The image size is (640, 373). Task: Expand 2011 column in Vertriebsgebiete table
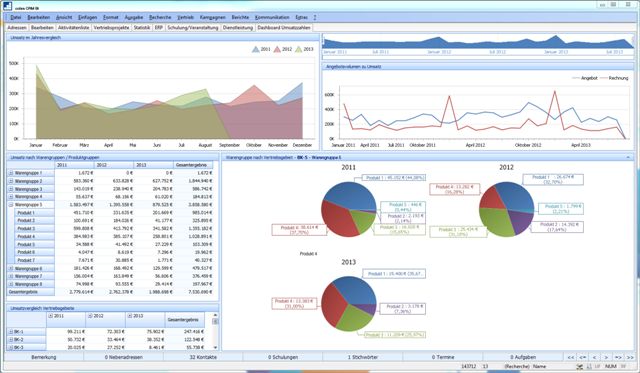51,316
